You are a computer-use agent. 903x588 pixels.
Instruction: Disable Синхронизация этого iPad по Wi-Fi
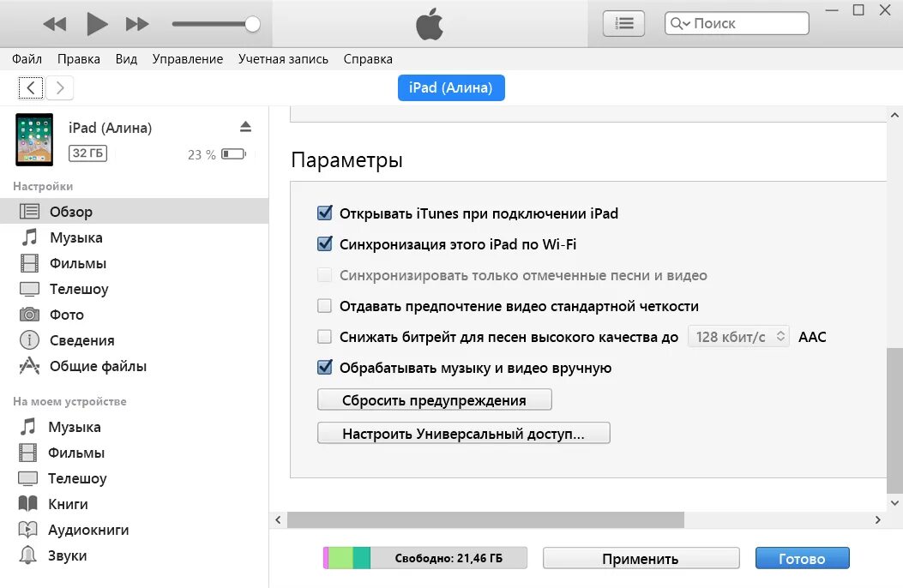click(x=324, y=243)
